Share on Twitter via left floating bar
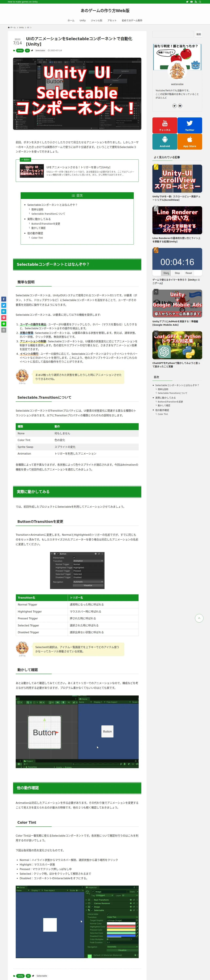Viewport: 210px width, 980px height. [3, 305]
